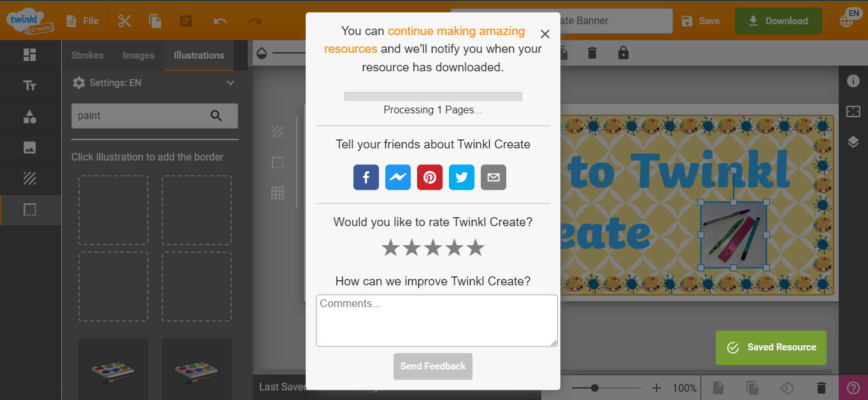Open the Text tool in left sidebar
Viewport: 868px width, 400px height.
30,86
